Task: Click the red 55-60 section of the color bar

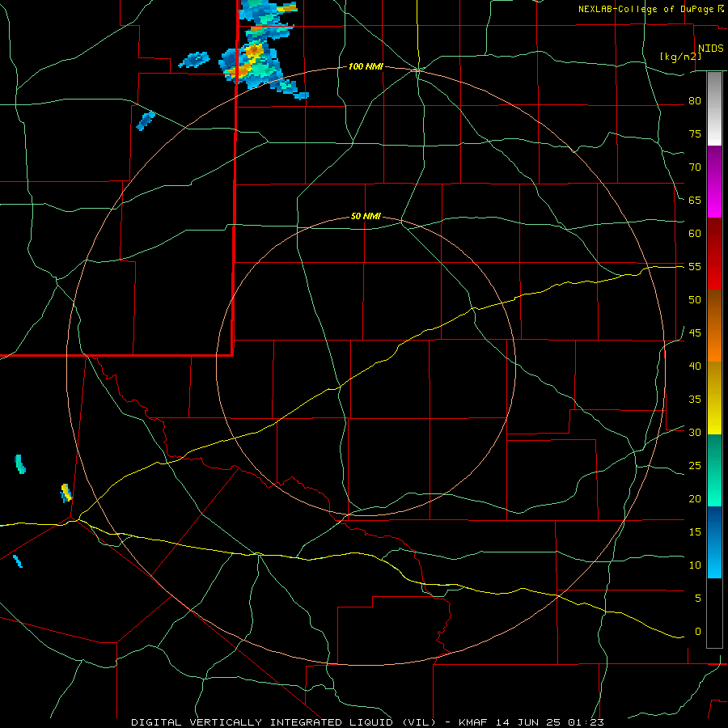Action: pyautogui.click(x=714, y=254)
